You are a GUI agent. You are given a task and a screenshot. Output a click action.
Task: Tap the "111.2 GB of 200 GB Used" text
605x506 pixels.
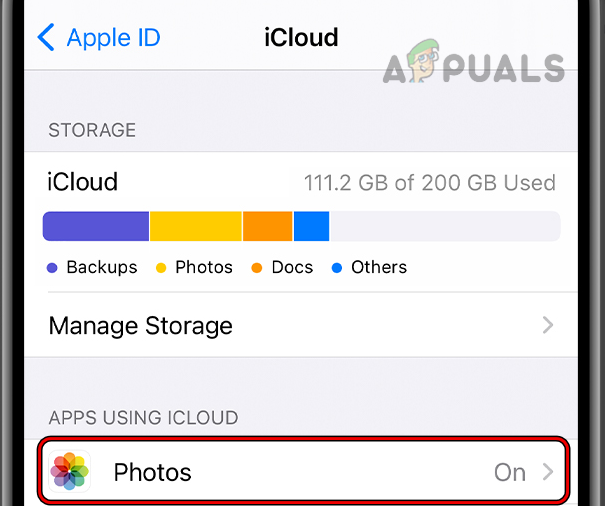(430, 183)
